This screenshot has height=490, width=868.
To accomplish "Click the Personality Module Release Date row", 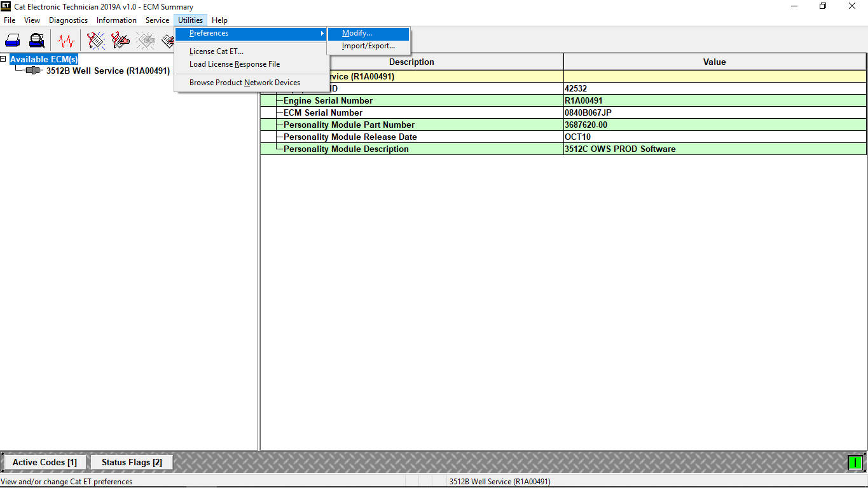I will [563, 137].
